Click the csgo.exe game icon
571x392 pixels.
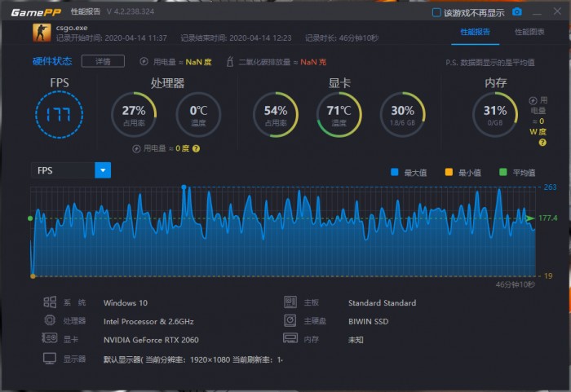click(x=42, y=33)
